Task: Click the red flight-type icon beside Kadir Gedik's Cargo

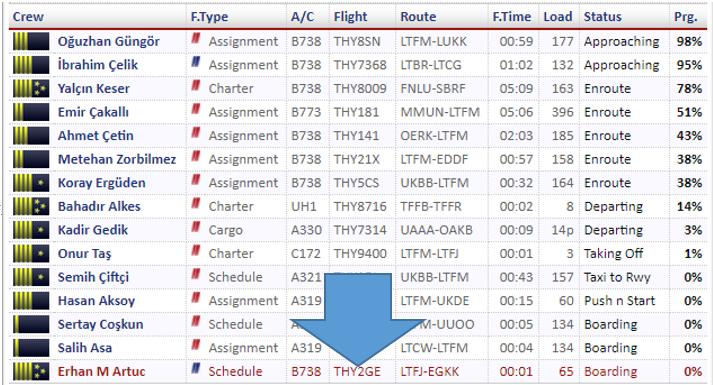Action: tap(196, 227)
